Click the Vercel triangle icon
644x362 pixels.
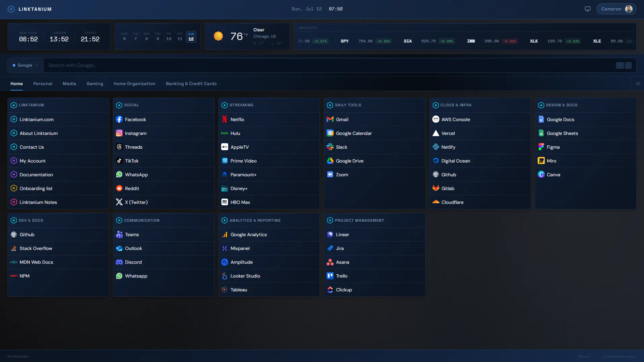coord(436,133)
